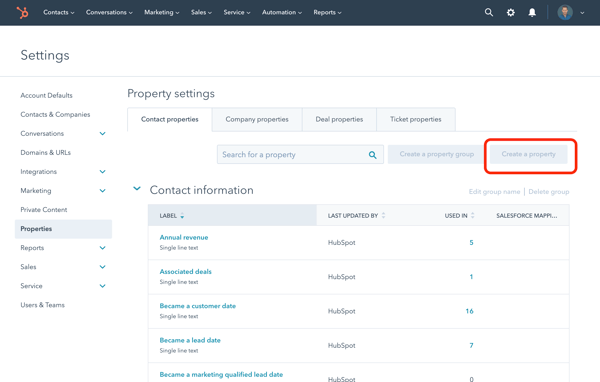Click Used In count 7 for lead date

point(471,345)
